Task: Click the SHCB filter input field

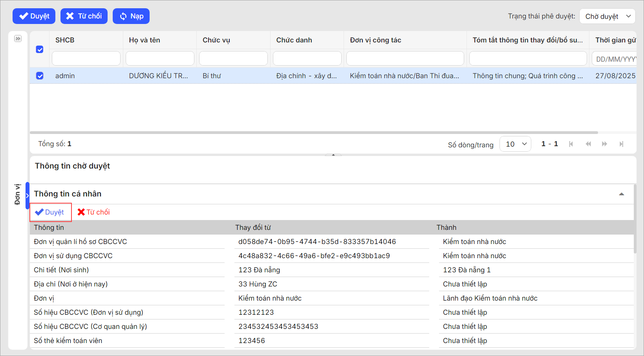Action: [86, 59]
